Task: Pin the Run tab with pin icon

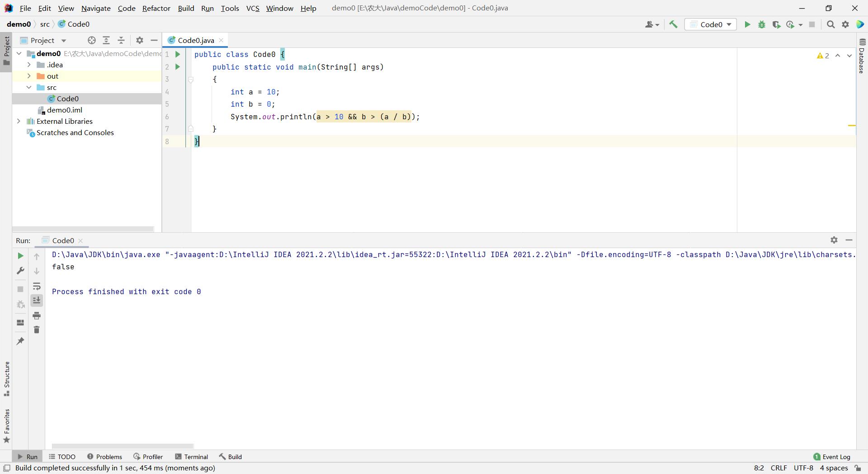Action: point(20,341)
